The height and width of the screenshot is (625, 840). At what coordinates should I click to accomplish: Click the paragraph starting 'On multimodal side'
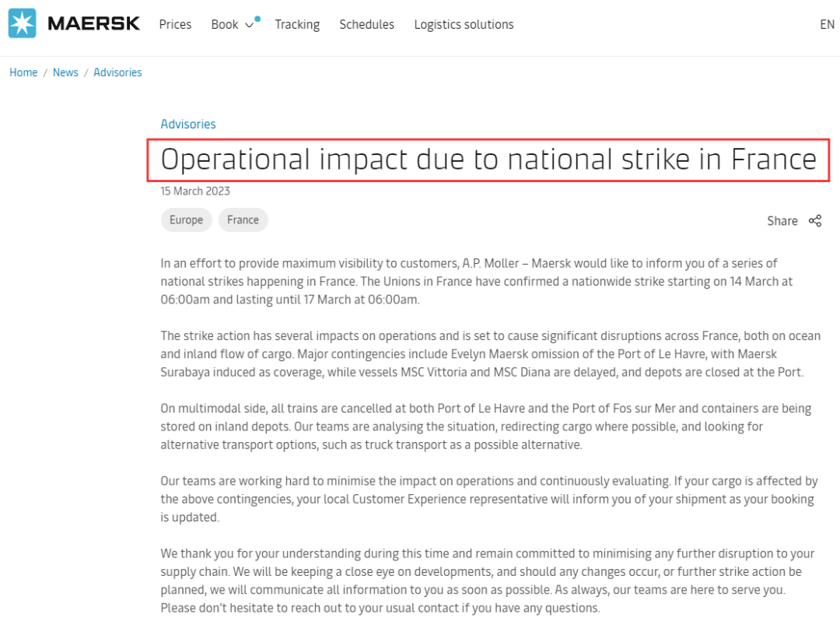(x=486, y=427)
